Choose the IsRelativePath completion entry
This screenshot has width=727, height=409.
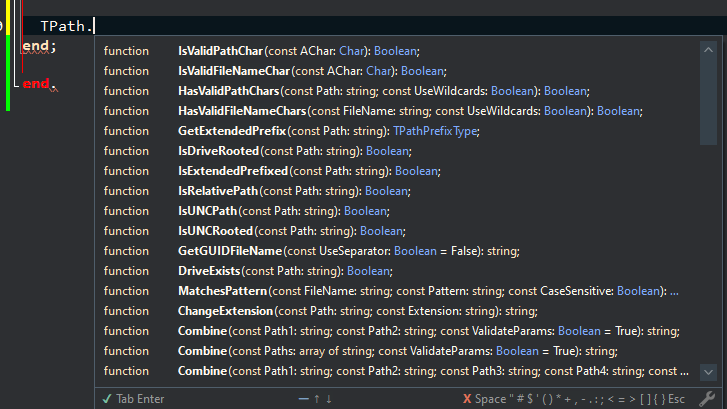(x=219, y=191)
